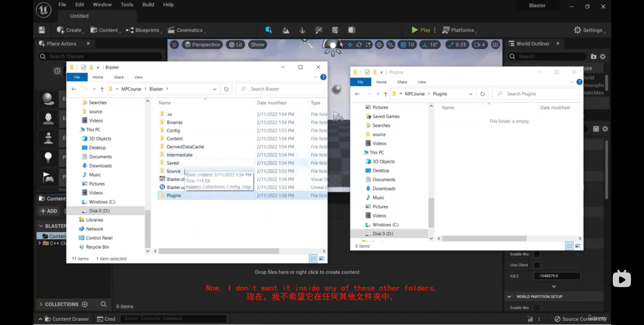
Task: Open the Create dropdown in toolbar
Action: click(70, 30)
